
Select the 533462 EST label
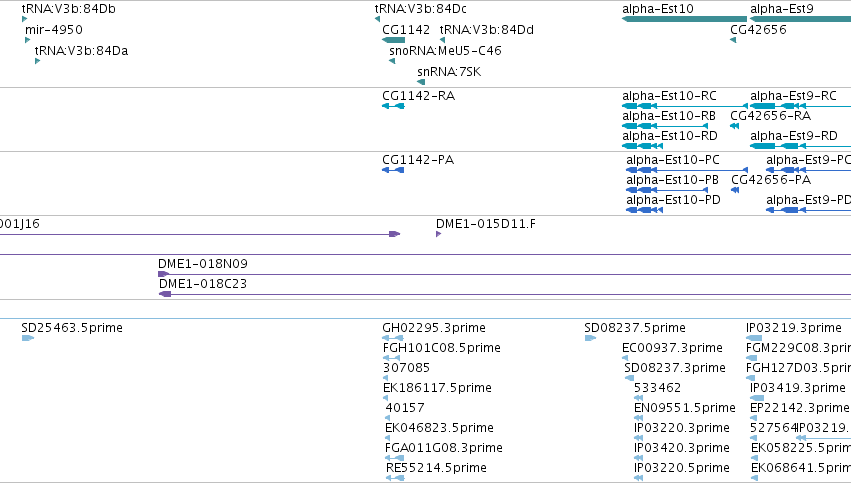[x=658, y=388]
